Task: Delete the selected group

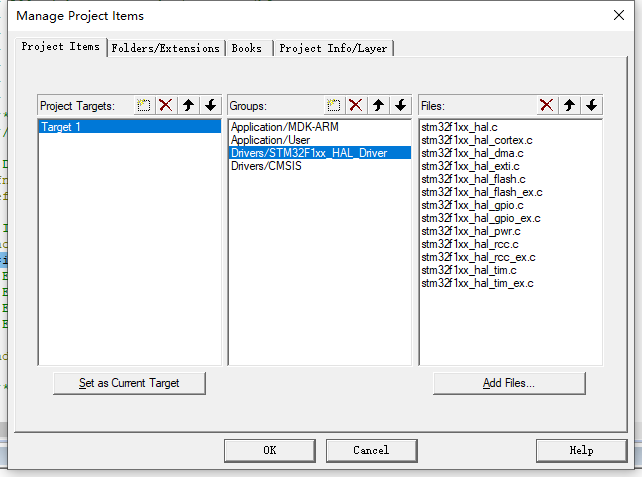Action: [x=356, y=106]
